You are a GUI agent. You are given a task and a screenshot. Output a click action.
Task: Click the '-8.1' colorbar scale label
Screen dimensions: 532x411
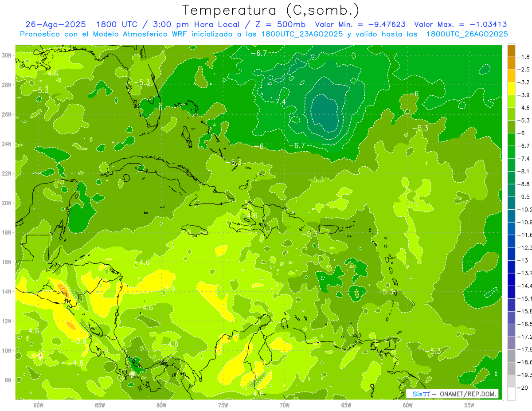(524, 171)
